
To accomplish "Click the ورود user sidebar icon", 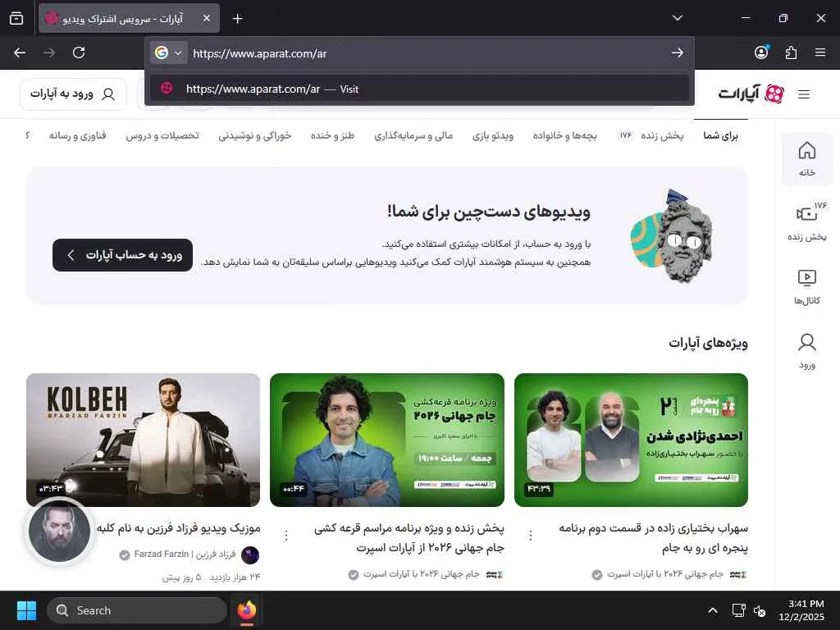I will 807,351.
